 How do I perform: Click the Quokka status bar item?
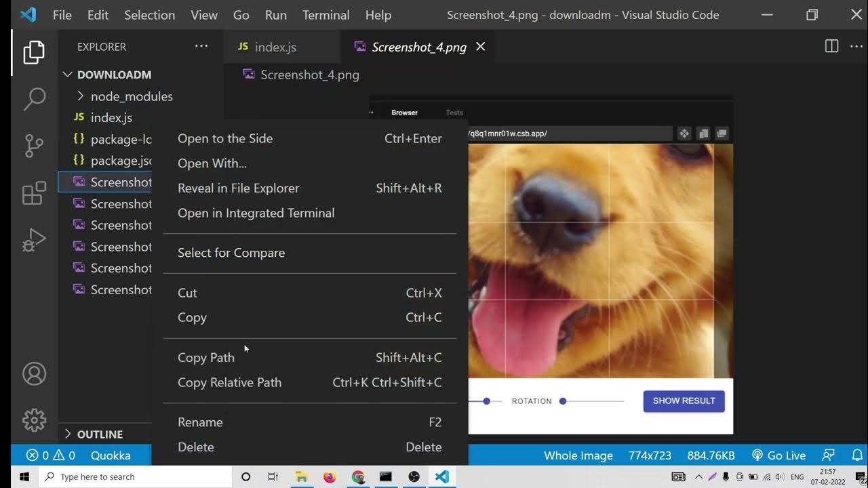(x=110, y=455)
